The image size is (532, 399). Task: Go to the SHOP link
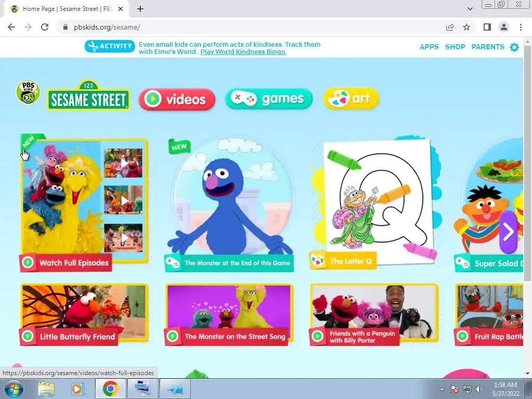pyautogui.click(x=455, y=47)
